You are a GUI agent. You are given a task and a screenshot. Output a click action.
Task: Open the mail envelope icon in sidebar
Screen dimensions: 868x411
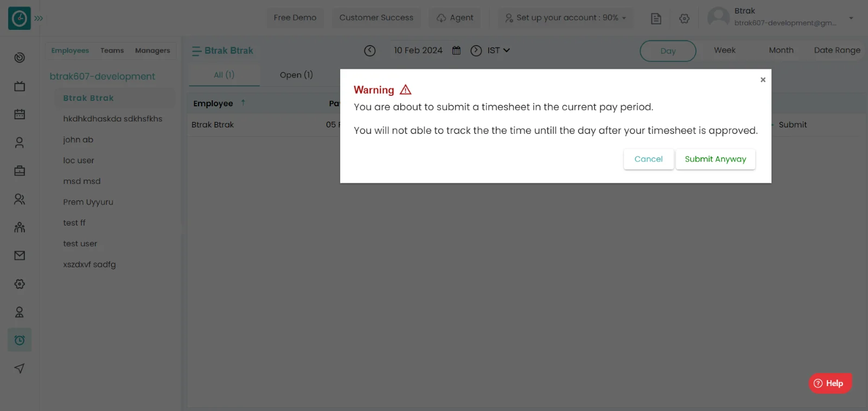point(20,255)
